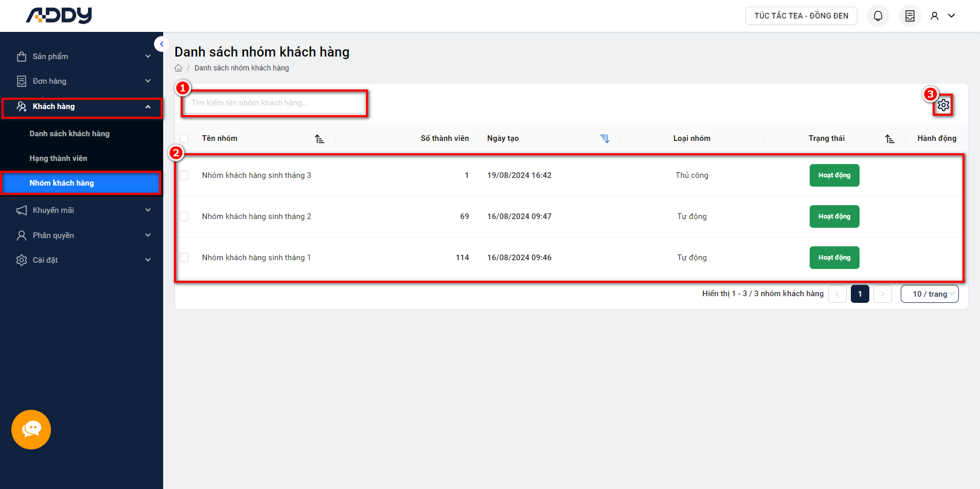Click the breadcrumb home icon

pos(179,68)
